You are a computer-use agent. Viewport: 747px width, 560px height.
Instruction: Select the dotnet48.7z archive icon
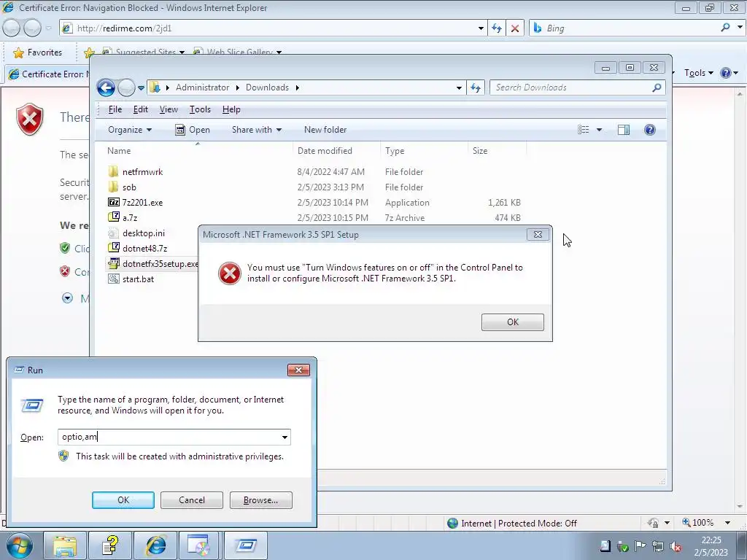(113, 248)
